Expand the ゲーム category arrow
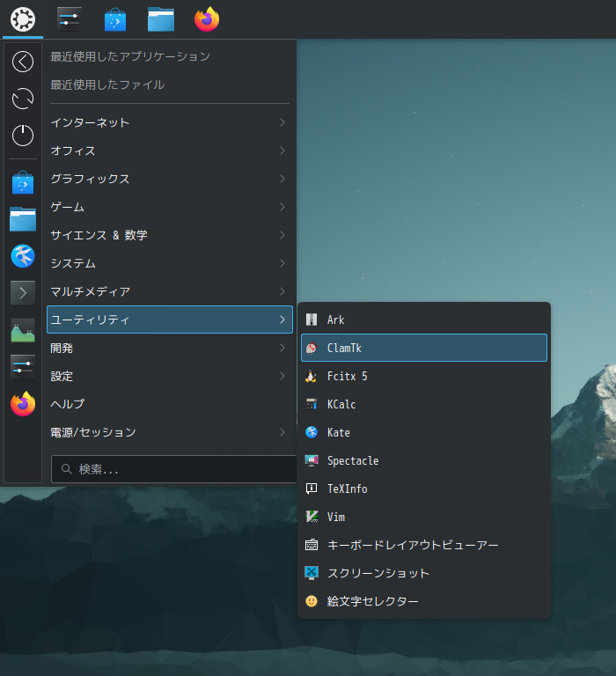 pos(282,207)
